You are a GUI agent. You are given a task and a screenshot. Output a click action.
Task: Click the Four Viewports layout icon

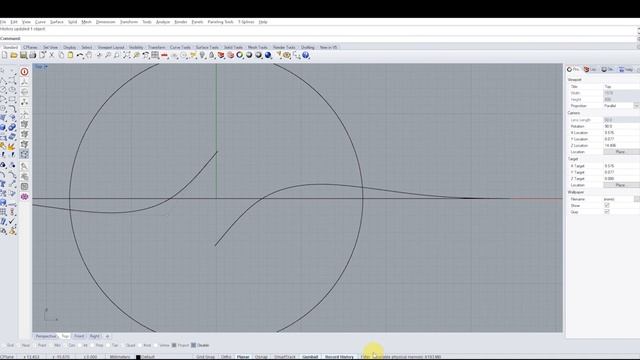click(x=155, y=55)
